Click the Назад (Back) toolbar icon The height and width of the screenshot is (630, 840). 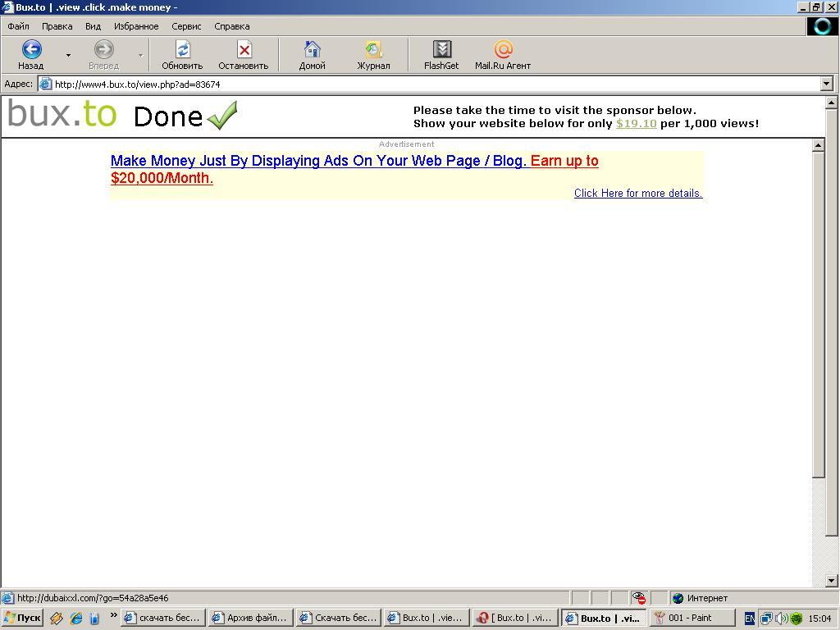pos(31,50)
